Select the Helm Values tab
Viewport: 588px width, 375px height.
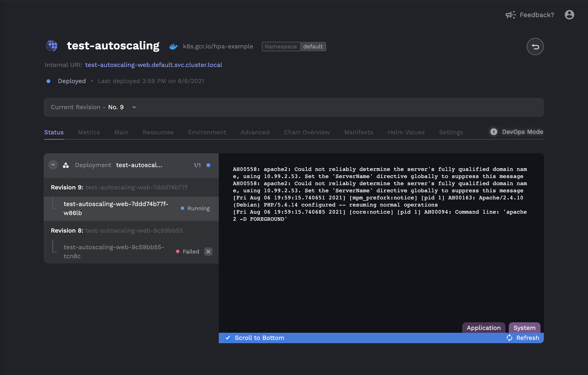click(x=406, y=132)
